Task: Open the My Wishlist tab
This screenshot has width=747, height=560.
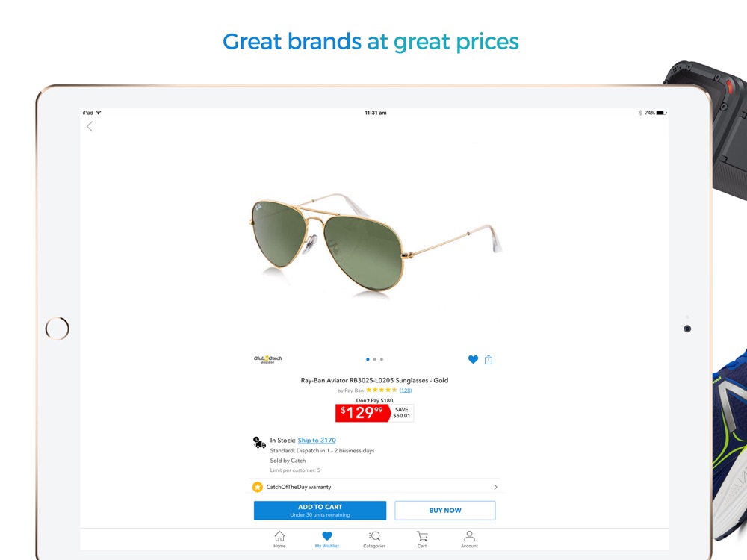Action: coord(326,539)
